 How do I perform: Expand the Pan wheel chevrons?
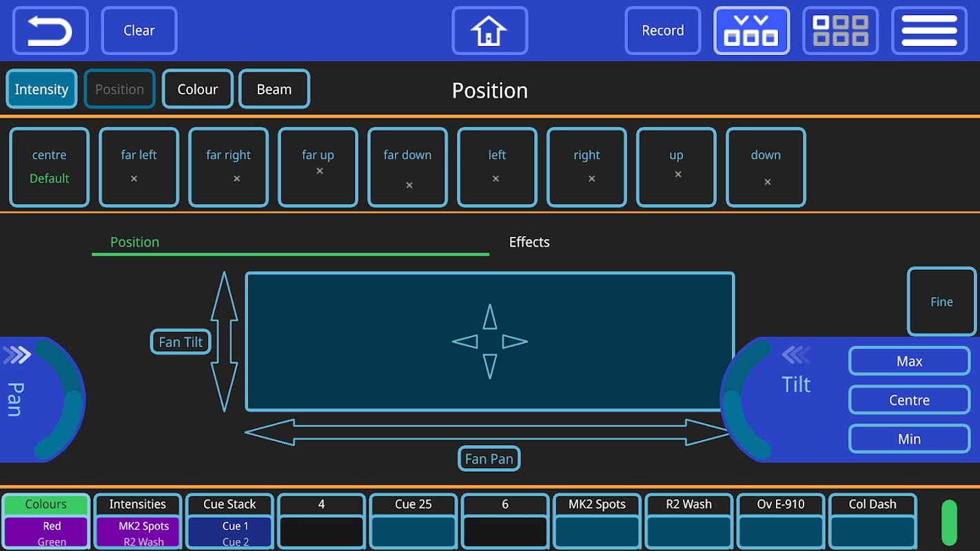click(17, 355)
